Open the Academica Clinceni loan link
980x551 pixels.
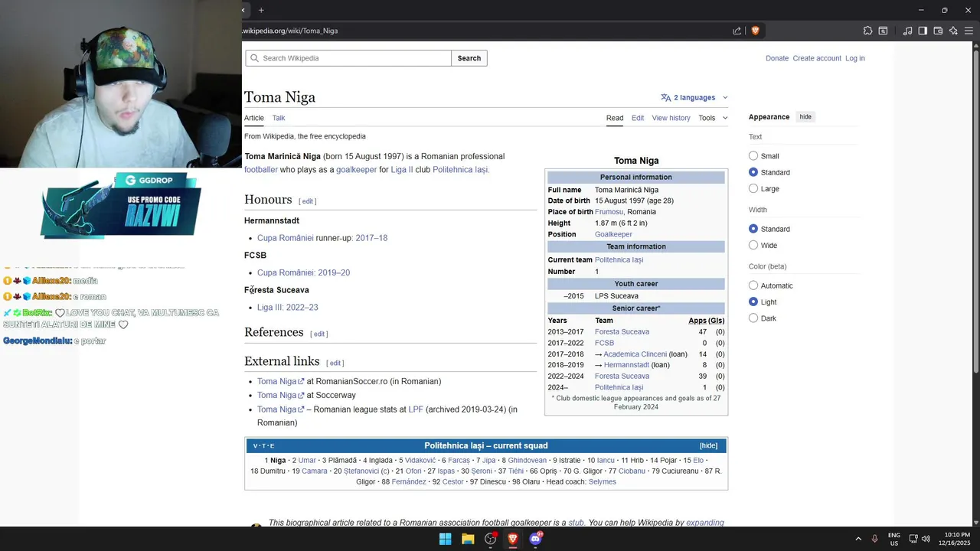635,354
